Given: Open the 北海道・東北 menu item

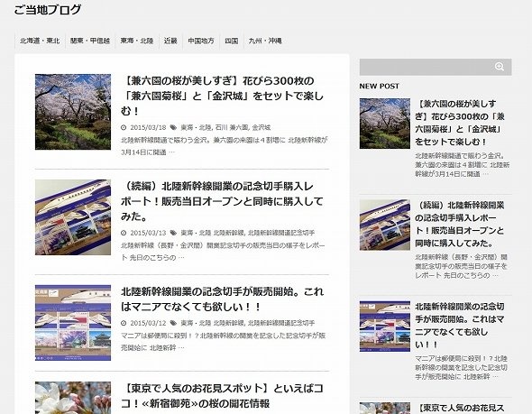Looking at the screenshot, I should coord(40,41).
